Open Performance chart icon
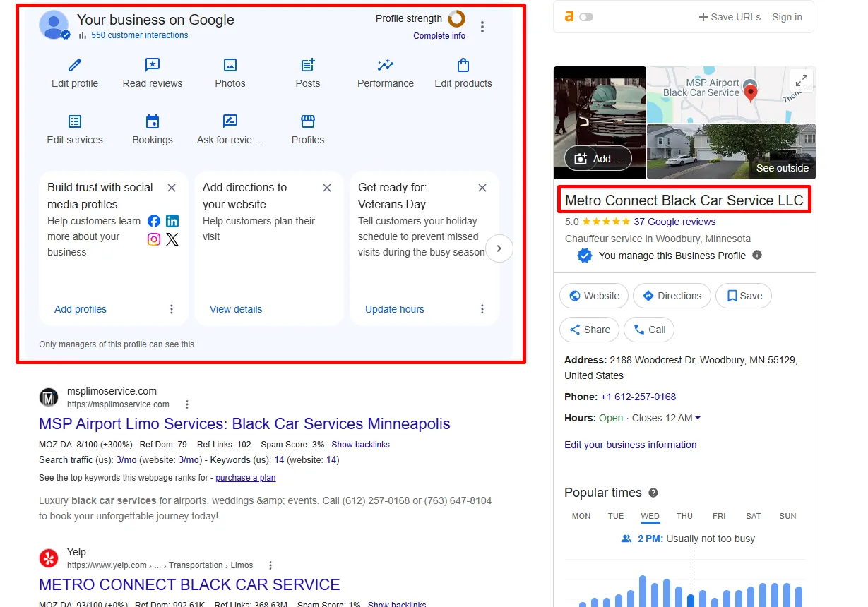Viewport: 868px width, 607px height. (x=386, y=66)
